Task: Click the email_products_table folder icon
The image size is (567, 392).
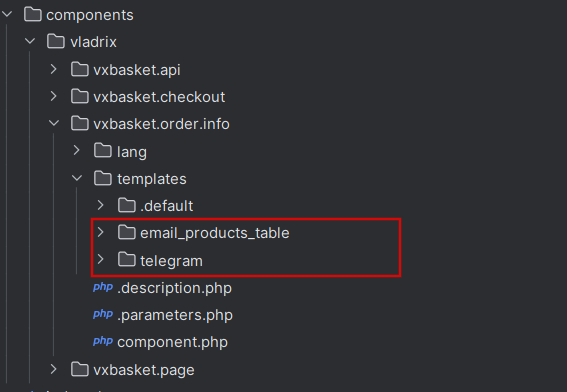Action: pyautogui.click(x=127, y=233)
